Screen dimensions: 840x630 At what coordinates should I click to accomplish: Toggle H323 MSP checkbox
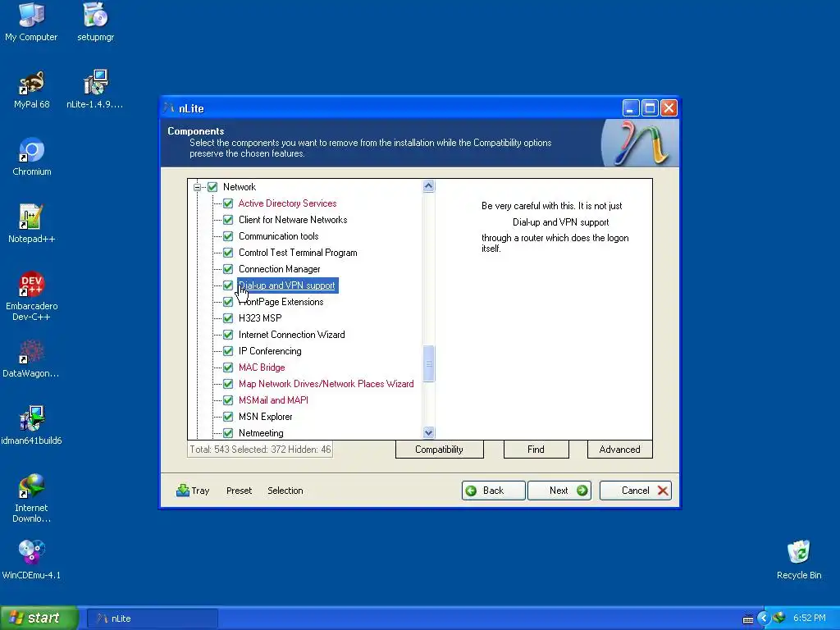(228, 318)
